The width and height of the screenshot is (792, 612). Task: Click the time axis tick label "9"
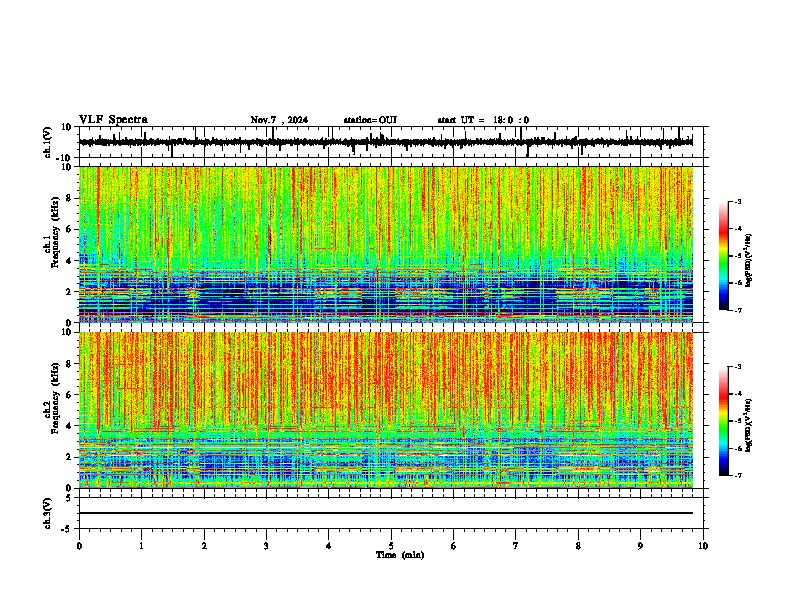640,546
